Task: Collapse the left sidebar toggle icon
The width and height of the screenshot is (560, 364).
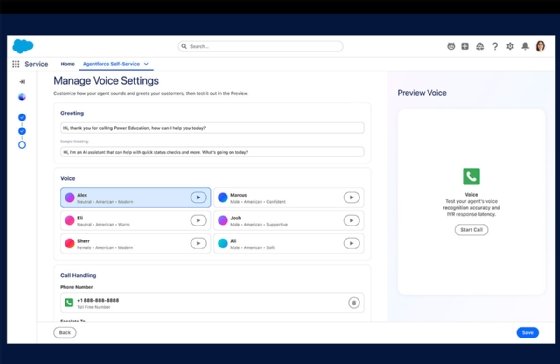Action: pyautogui.click(x=22, y=82)
